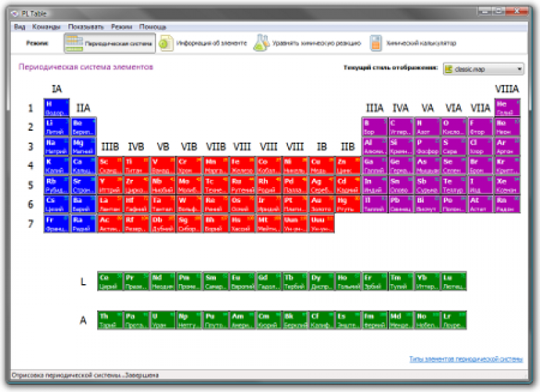Select the californium Cf actinide cell
The image size is (540, 392).
tap(322, 320)
